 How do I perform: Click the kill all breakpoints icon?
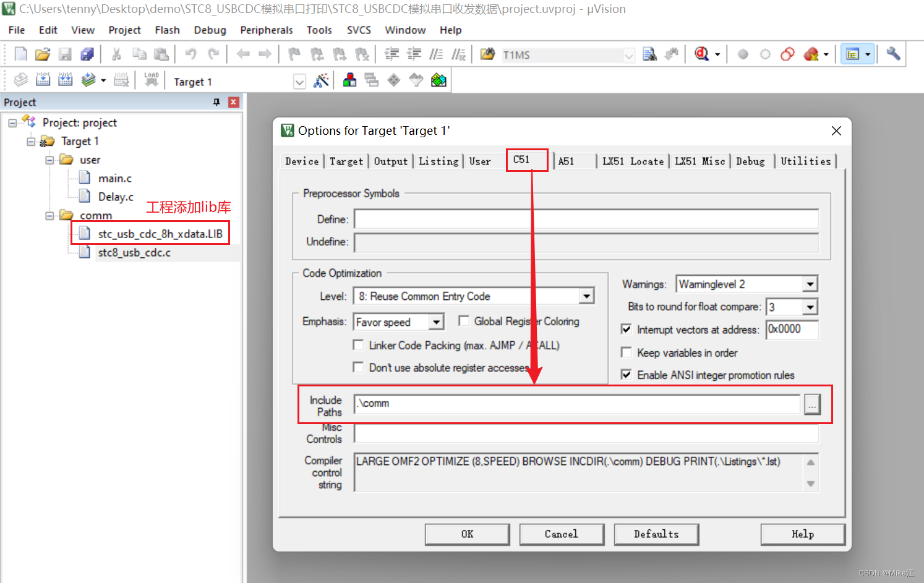point(811,54)
